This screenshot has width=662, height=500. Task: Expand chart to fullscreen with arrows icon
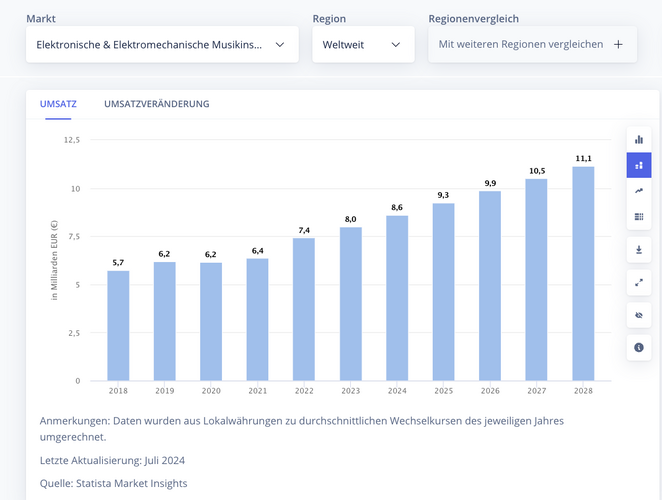(x=639, y=283)
